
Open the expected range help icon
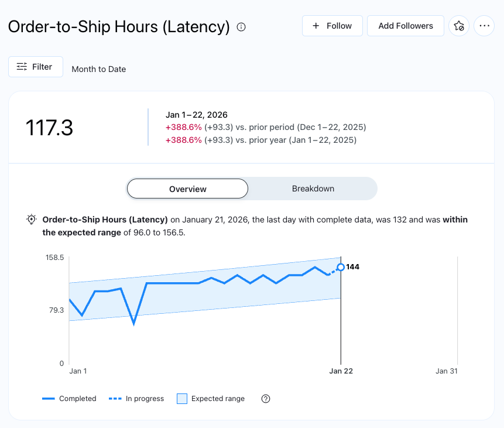pyautogui.click(x=265, y=399)
